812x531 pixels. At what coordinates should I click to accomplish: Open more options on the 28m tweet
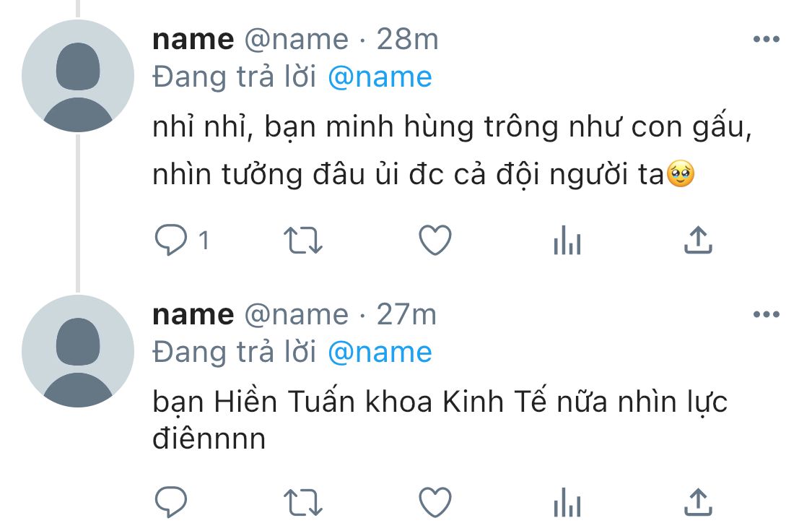[x=767, y=39]
